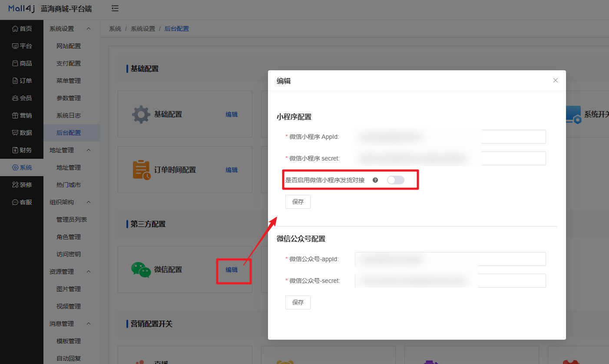Viewport: 609px width, 364px height.
Task: Open 管理员列表 submenu item
Action: (72, 220)
